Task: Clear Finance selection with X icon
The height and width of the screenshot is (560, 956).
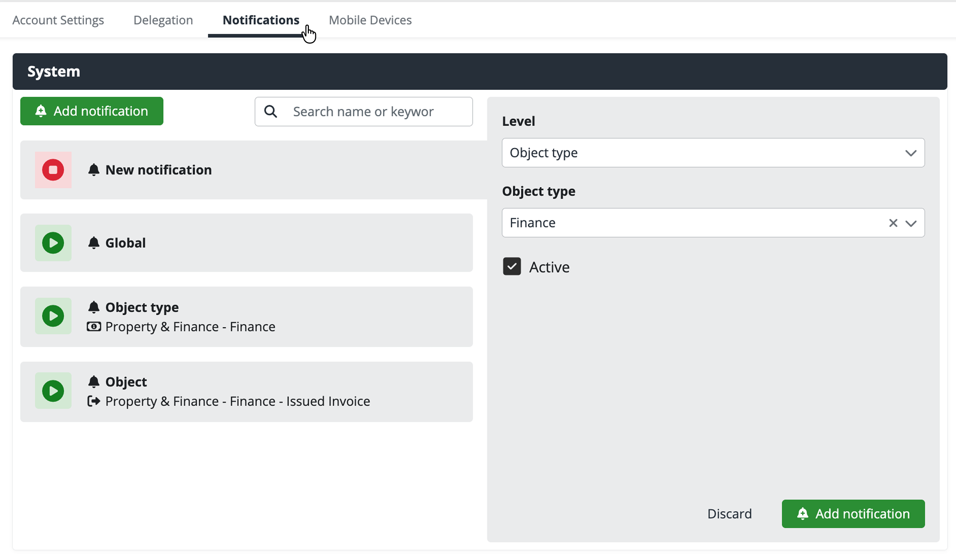Action: [x=893, y=223]
